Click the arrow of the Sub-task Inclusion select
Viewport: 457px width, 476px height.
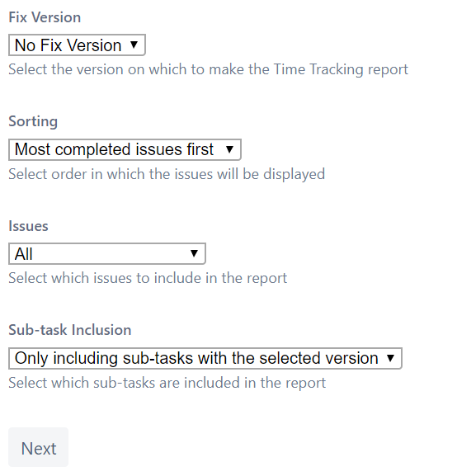(390, 358)
